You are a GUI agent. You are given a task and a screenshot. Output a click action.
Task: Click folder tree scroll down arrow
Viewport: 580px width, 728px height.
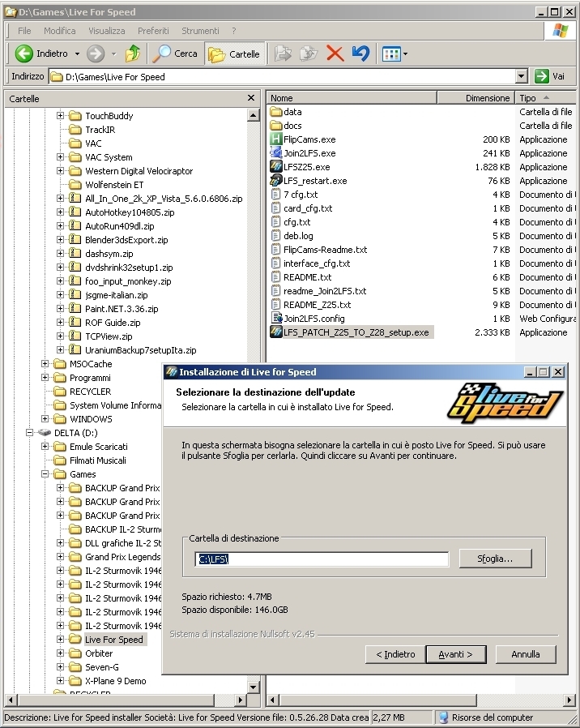pyautogui.click(x=253, y=687)
